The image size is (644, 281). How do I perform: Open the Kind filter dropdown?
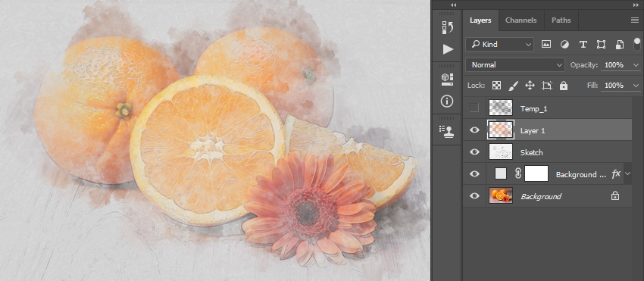[x=499, y=45]
